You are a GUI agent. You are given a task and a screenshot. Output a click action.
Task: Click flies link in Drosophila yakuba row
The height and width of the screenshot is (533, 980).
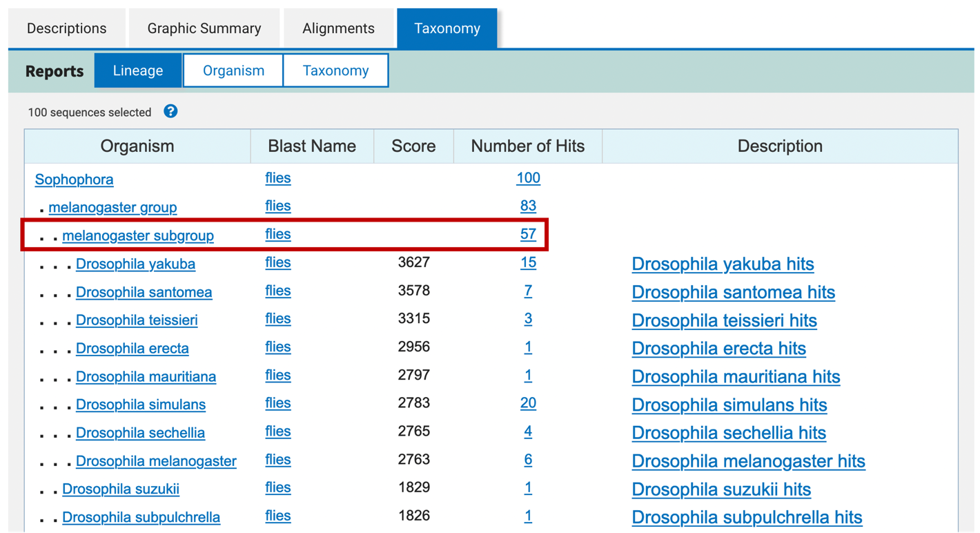(277, 262)
